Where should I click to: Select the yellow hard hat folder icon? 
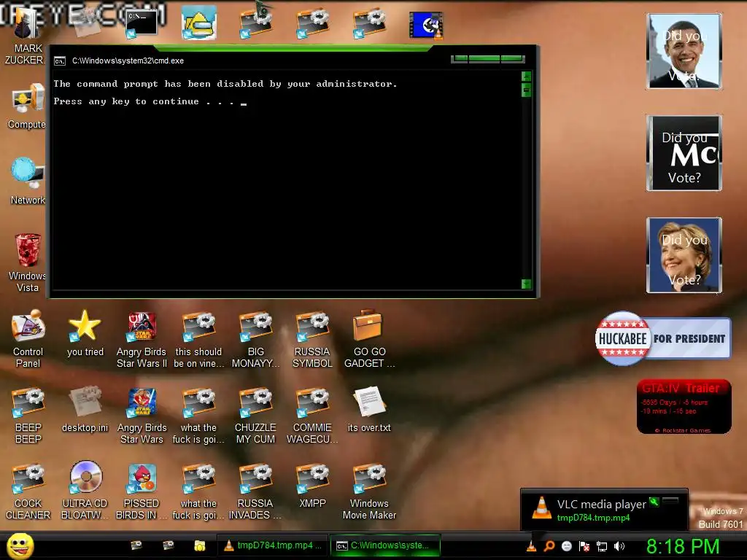click(x=198, y=23)
